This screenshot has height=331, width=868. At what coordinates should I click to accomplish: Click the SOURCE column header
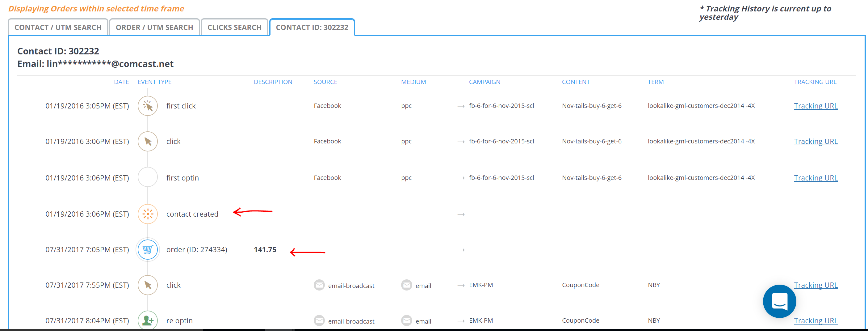coord(325,82)
